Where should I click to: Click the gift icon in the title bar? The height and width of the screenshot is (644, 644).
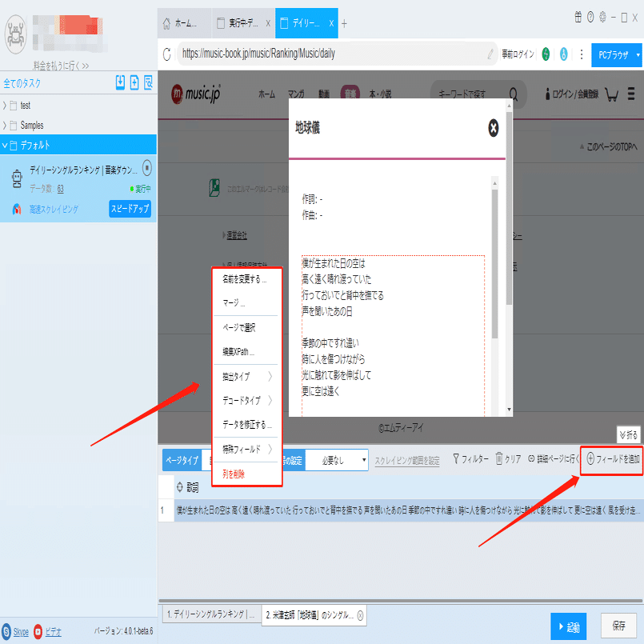[x=578, y=18]
